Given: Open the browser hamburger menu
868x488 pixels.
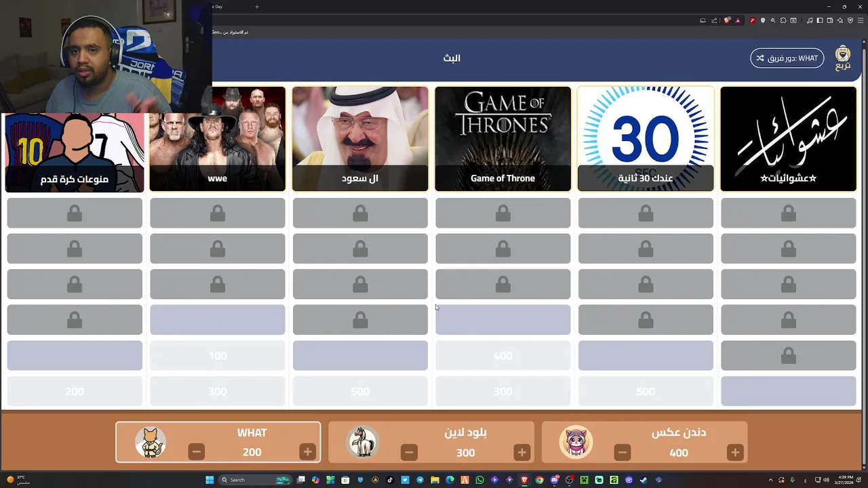Looking at the screenshot, I should (861, 20).
